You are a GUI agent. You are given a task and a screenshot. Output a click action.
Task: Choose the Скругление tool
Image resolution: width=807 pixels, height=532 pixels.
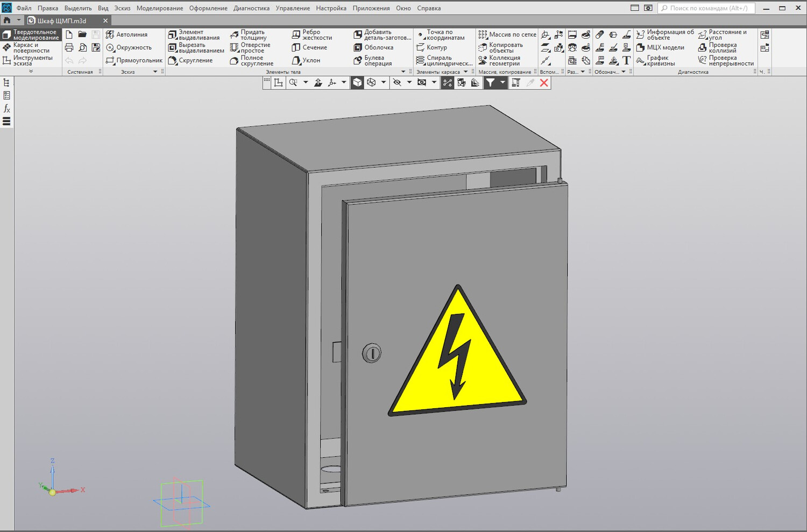190,60
